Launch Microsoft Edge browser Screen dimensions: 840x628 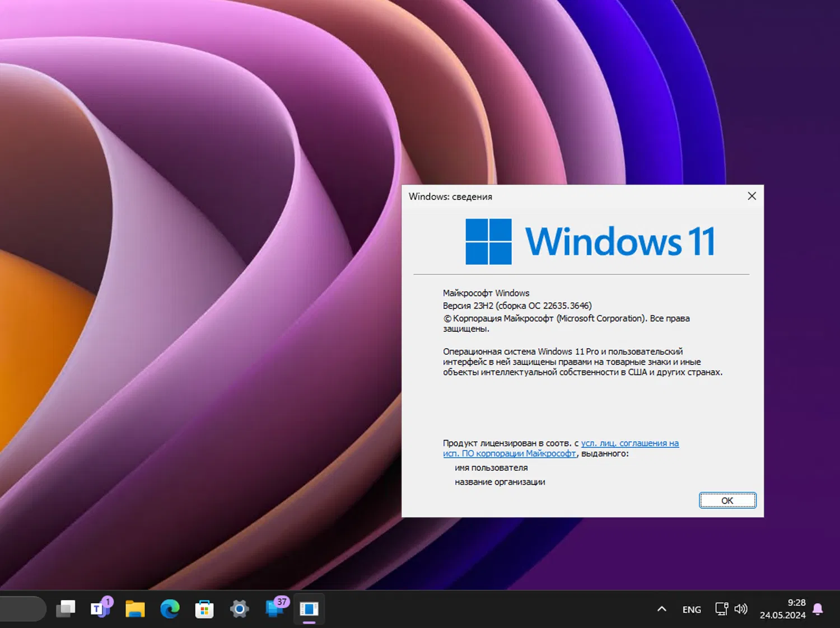pos(170,608)
